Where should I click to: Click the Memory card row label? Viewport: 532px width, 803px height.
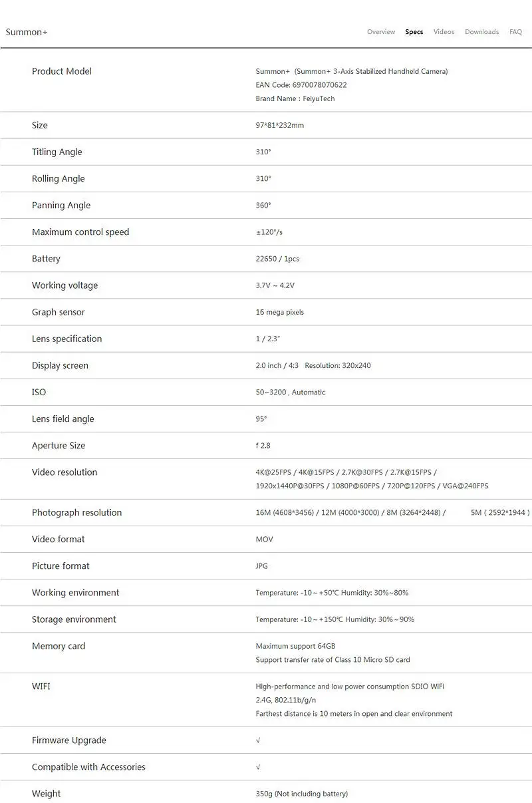59,646
